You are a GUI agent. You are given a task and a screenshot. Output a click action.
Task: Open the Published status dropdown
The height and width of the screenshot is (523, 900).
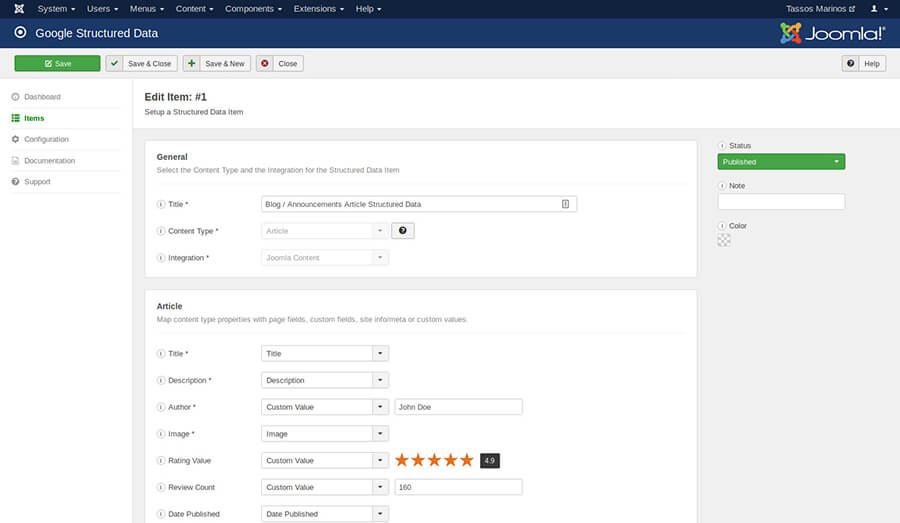[781, 162]
